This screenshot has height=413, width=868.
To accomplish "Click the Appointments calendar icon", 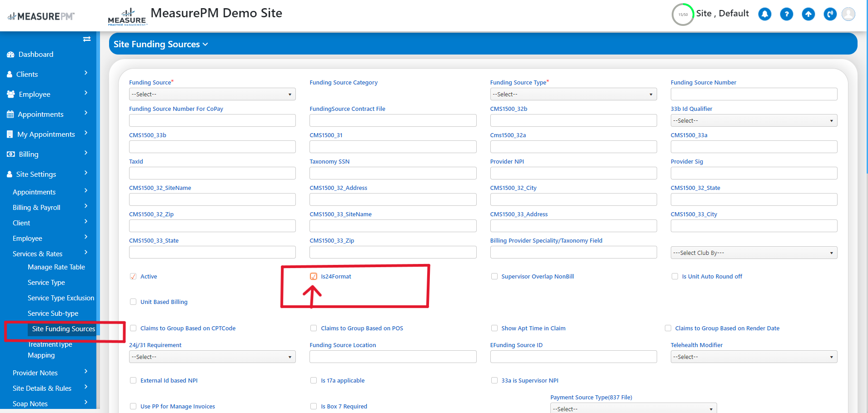I will [x=10, y=114].
